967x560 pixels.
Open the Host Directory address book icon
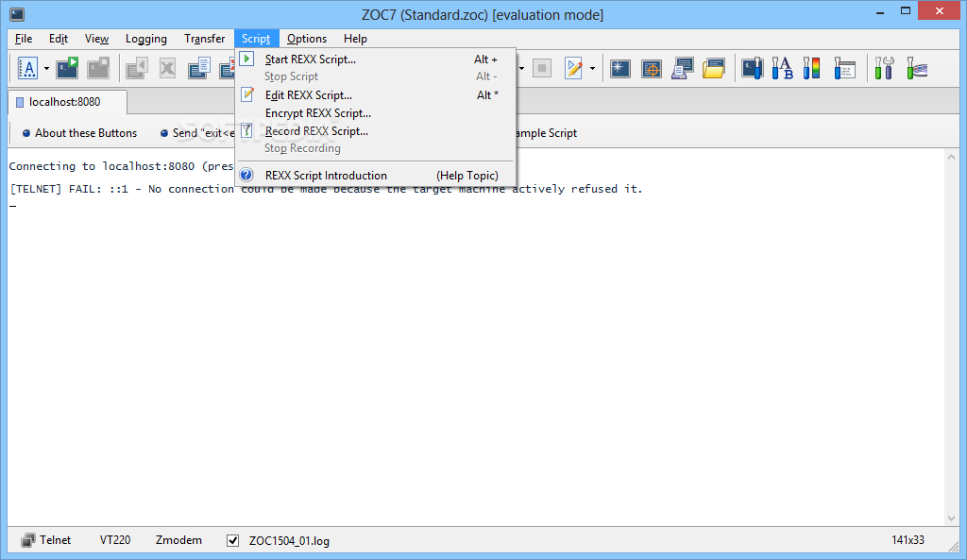27,68
